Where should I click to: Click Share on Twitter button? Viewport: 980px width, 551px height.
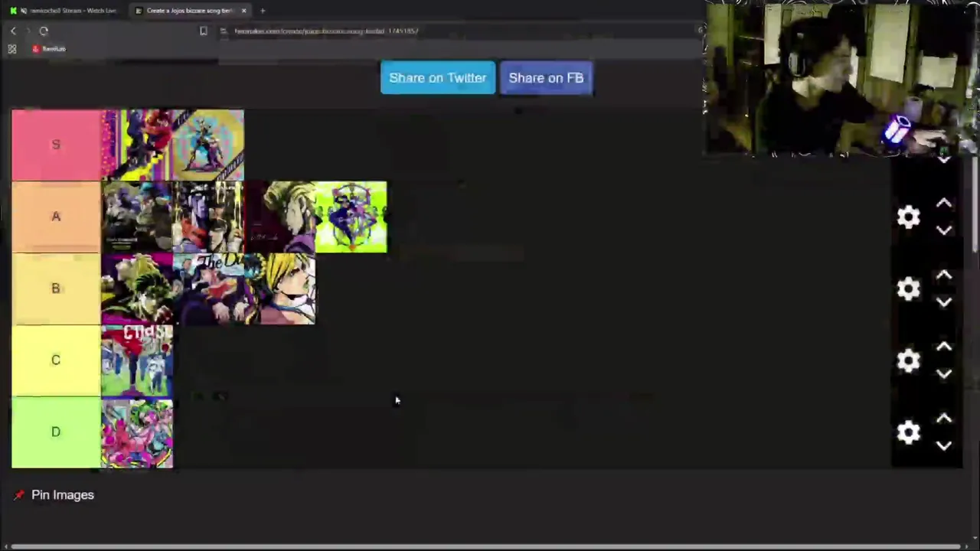438,78
